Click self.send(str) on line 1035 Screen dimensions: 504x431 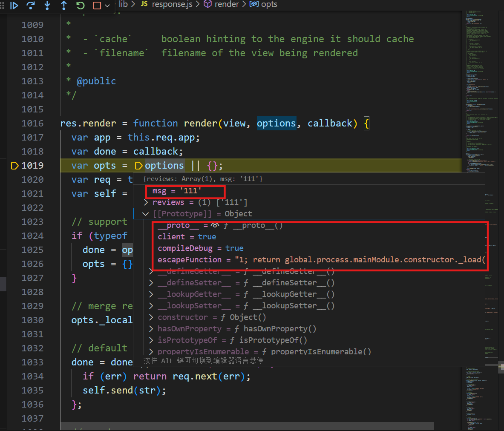coord(121,391)
